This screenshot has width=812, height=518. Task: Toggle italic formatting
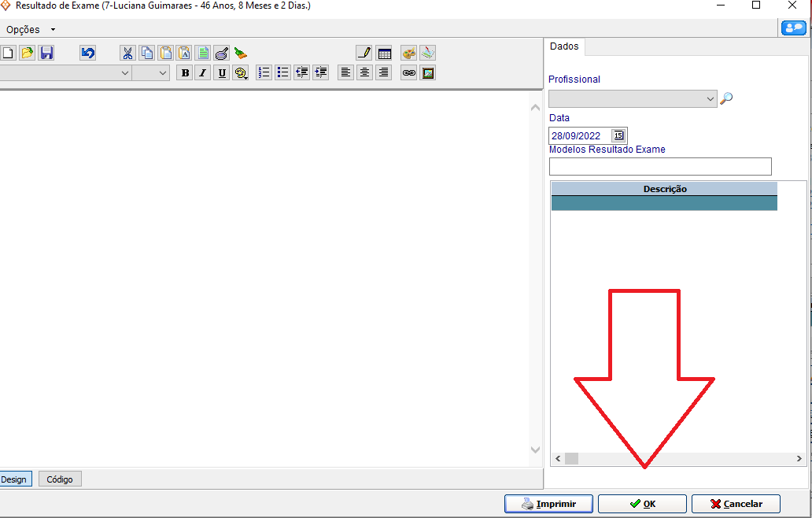pos(203,73)
